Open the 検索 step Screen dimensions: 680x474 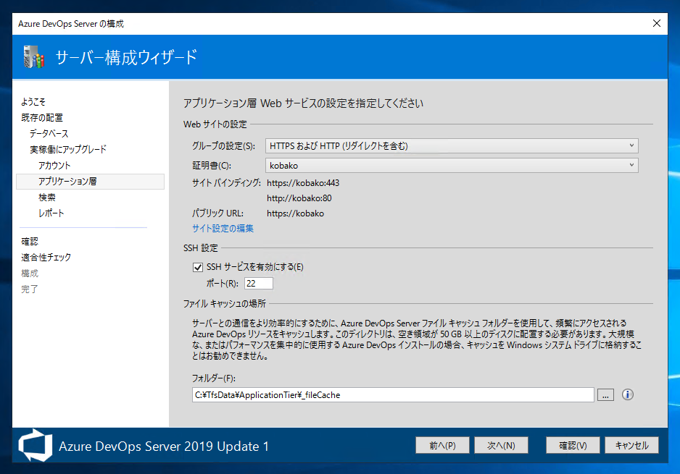click(47, 197)
